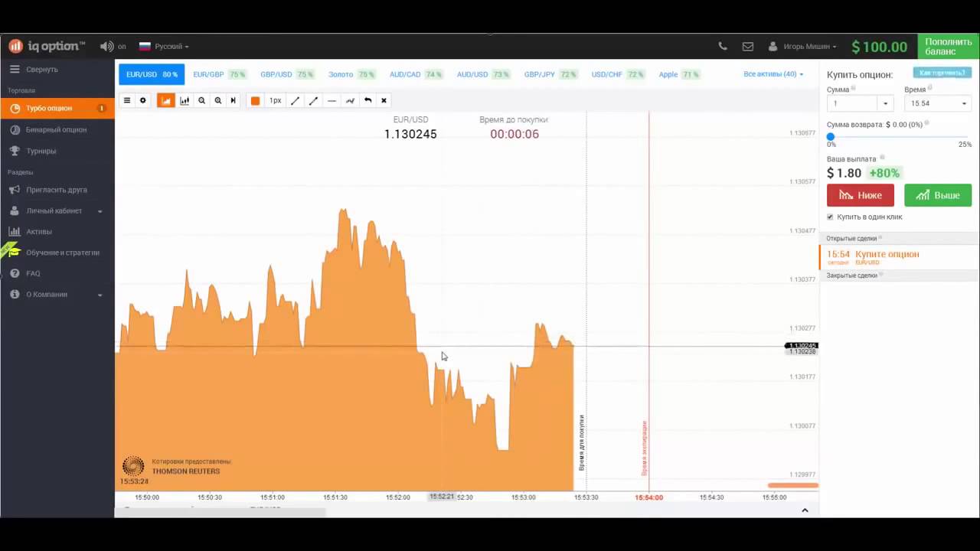Click 15:54:00 expiration time marker
The height and width of the screenshot is (551, 980).
coord(648,497)
